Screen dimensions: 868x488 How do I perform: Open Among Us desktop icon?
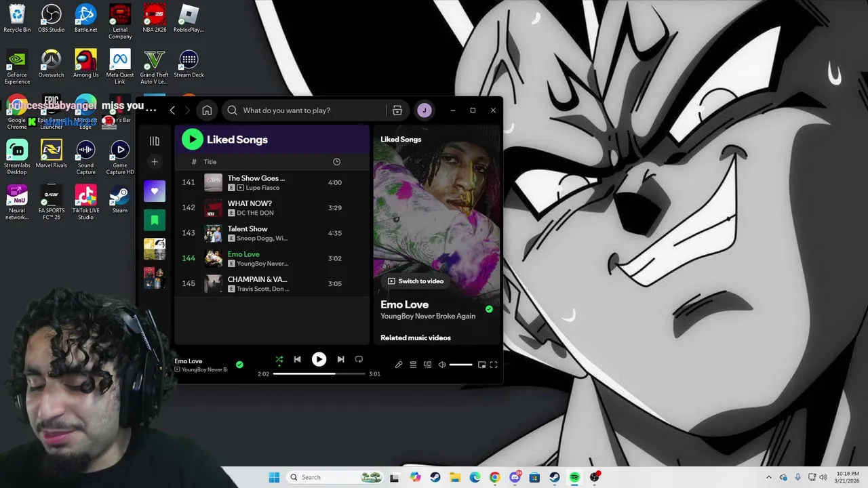point(85,64)
